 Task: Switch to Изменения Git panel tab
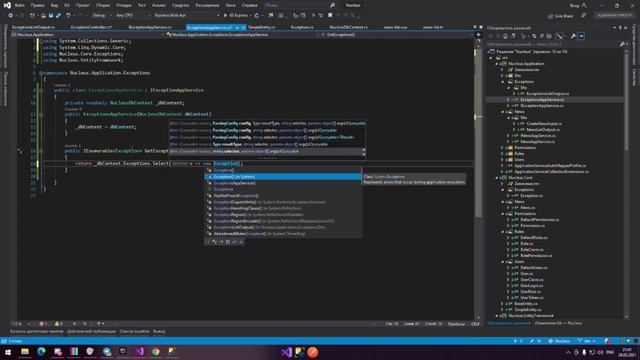point(558,323)
